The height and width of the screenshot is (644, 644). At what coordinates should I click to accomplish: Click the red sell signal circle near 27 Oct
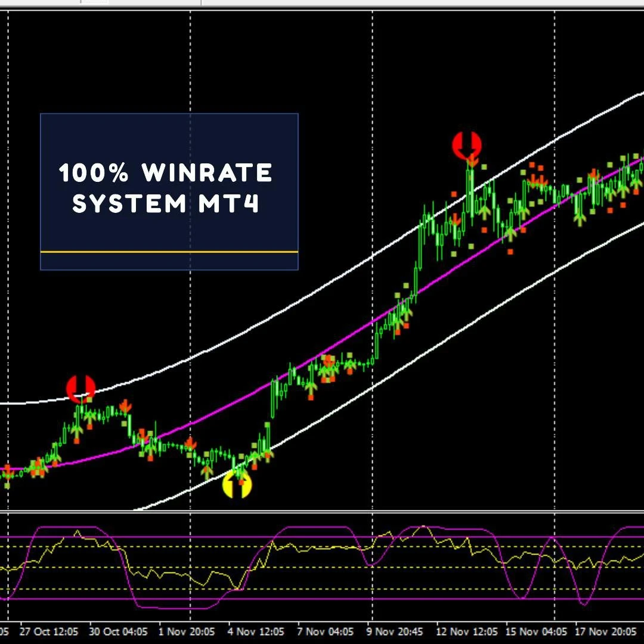point(80,389)
